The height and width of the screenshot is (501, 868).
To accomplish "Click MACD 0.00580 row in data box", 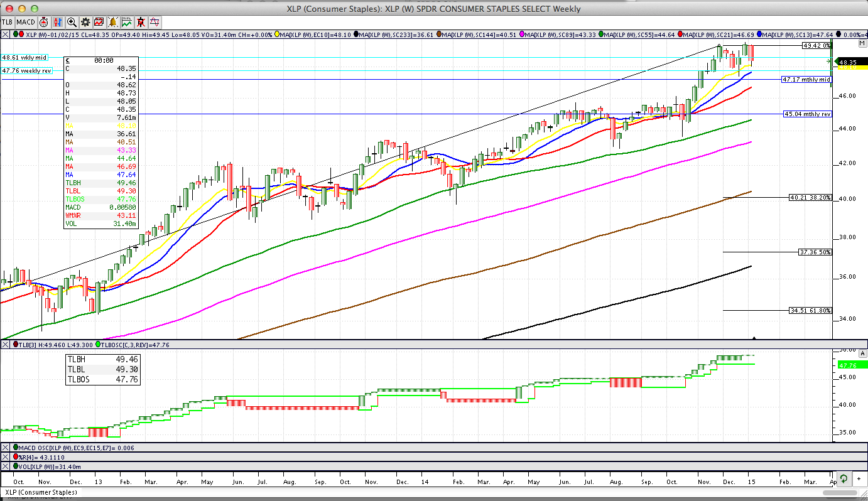I will click(100, 207).
